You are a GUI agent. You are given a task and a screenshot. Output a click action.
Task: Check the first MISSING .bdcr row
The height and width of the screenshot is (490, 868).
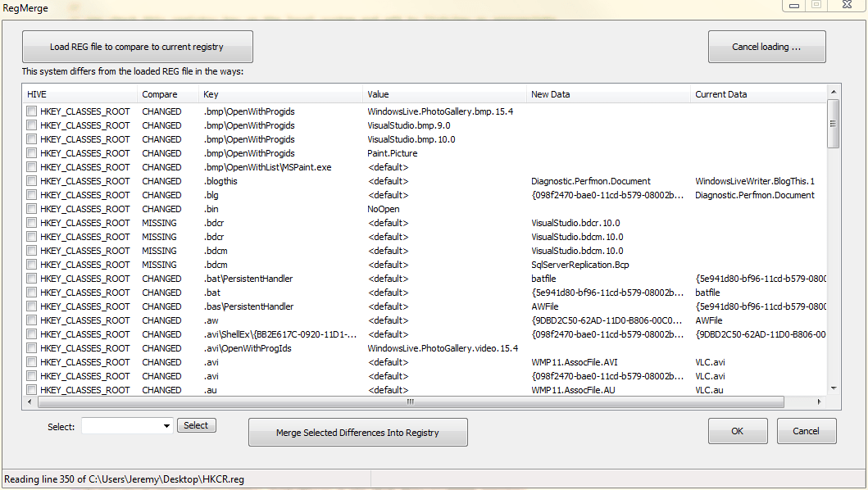(30, 223)
